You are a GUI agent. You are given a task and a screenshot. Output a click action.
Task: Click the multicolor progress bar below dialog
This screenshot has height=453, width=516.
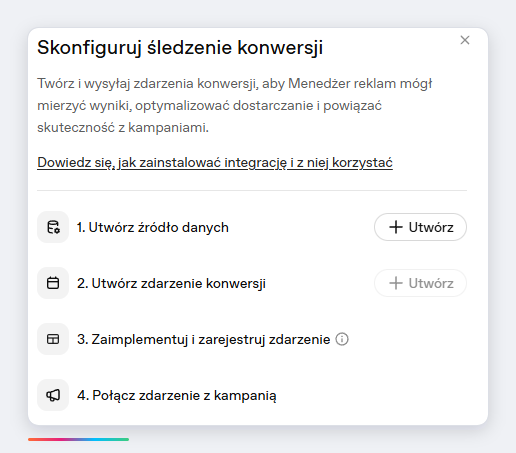[78, 439]
